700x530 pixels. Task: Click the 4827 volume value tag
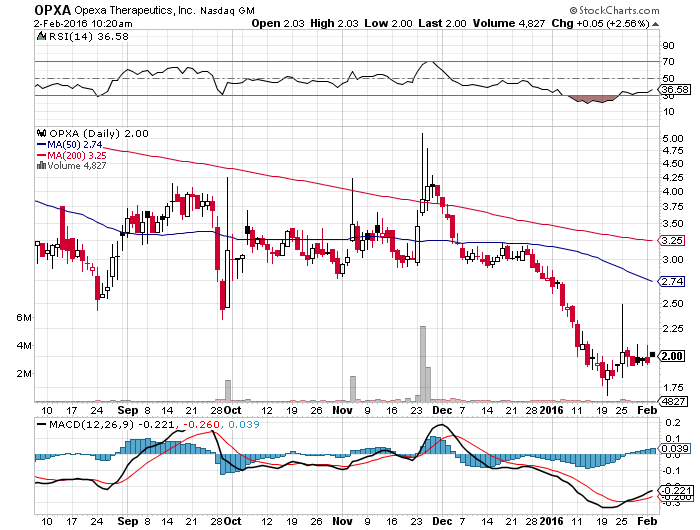tap(672, 401)
